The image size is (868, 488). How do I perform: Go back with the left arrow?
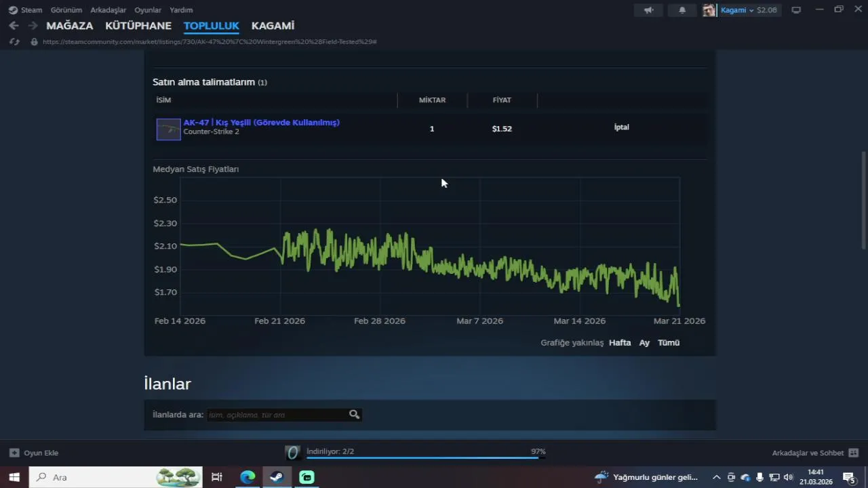[x=14, y=26]
